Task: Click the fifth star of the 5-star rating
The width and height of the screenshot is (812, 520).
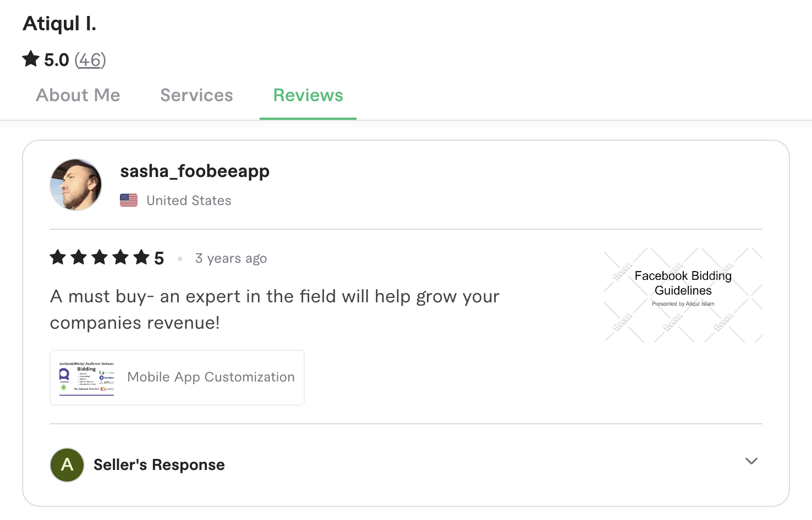Action: pyautogui.click(x=141, y=257)
